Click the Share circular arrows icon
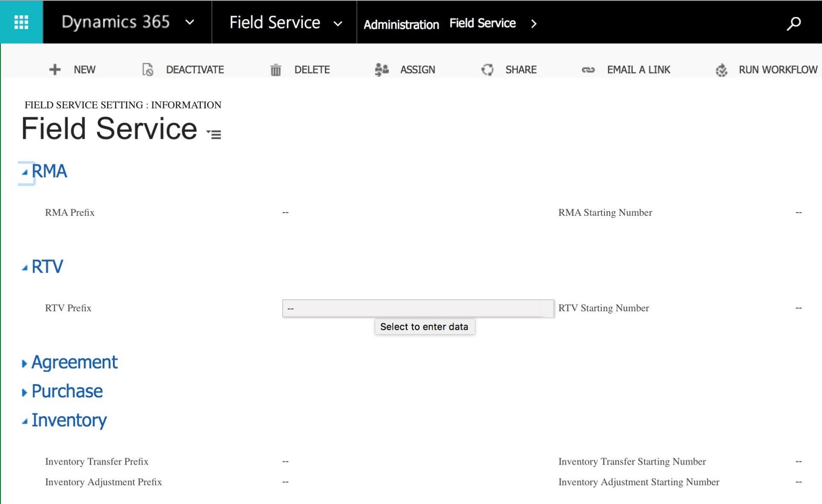The width and height of the screenshot is (822, 504). (487, 69)
